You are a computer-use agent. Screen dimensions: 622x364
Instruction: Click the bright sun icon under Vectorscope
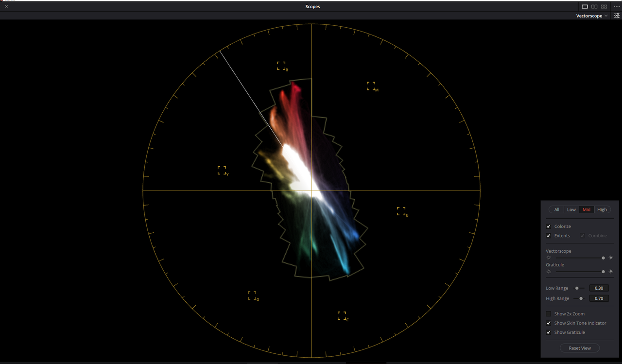click(611, 258)
